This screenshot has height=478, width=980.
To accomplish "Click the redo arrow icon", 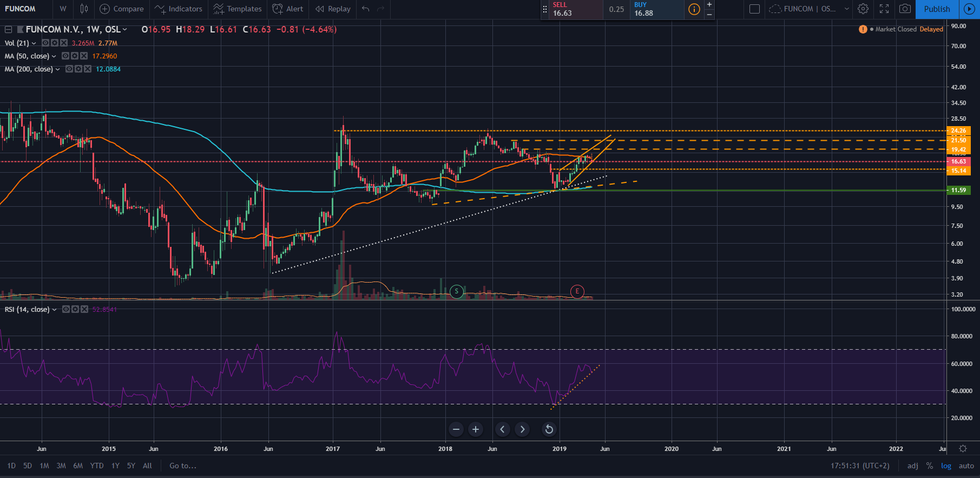I will pos(381,9).
